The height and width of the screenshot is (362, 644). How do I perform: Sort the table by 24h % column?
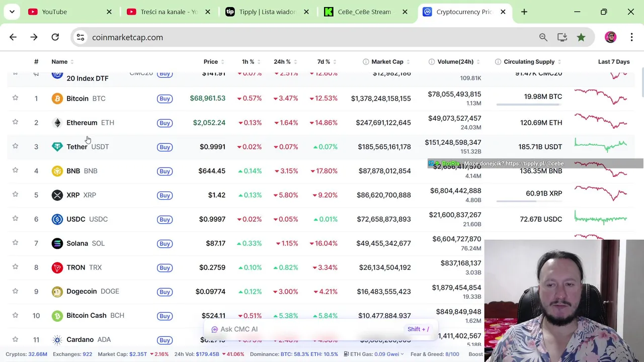285,62
